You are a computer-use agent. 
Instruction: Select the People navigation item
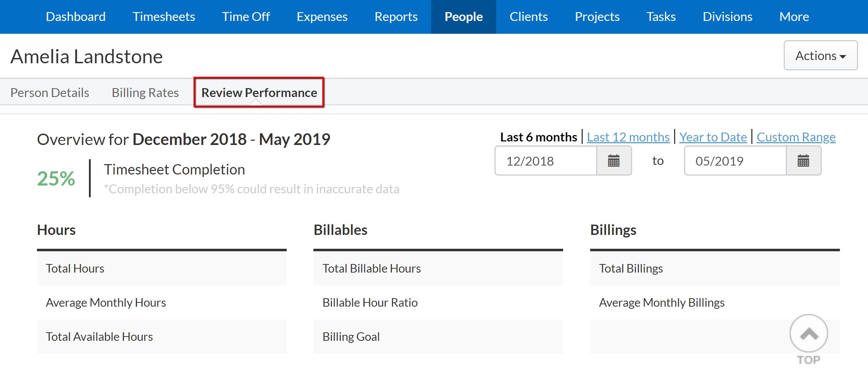(x=464, y=17)
